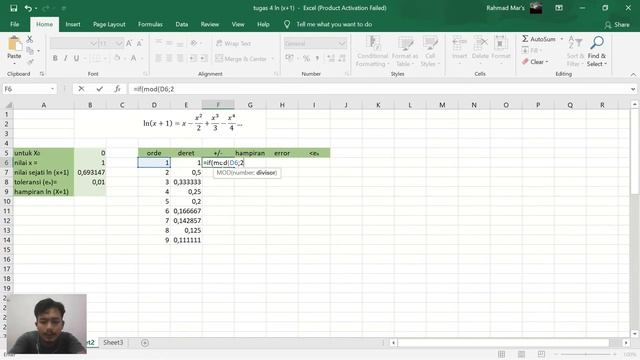640x360 pixels.
Task: Toggle Underline formatting button
Action: coord(76,58)
